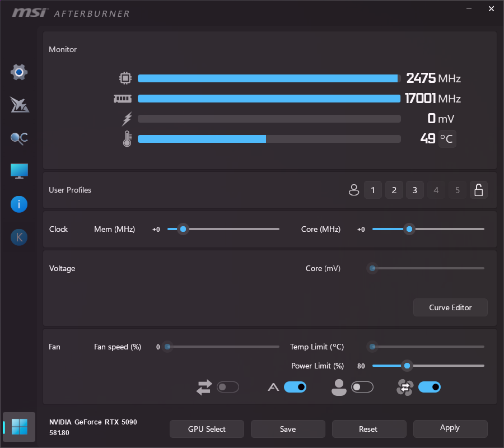Switch temperature unit via °C button
This screenshot has height=448, width=504.
coord(447,139)
